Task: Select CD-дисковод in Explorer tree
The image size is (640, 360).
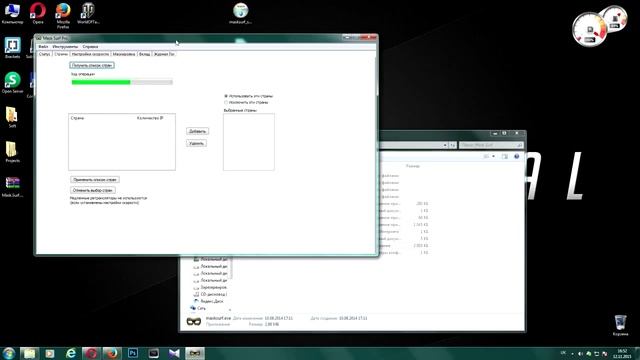Action: 211,294
